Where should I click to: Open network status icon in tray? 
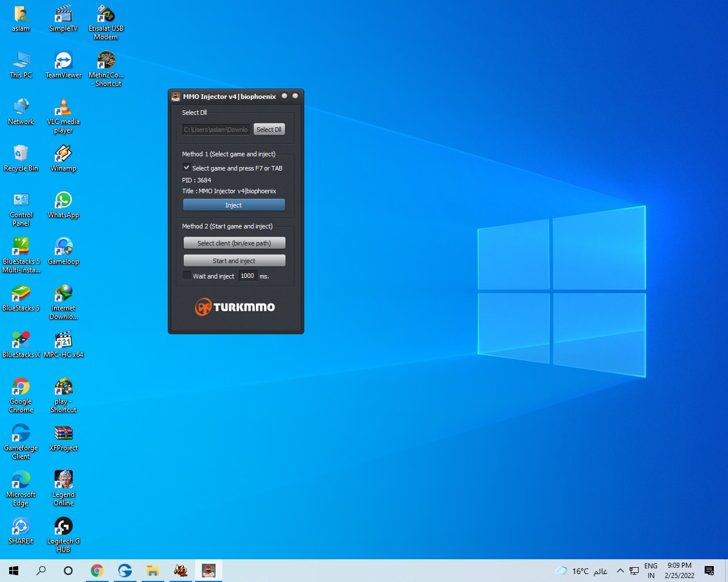(x=634, y=571)
